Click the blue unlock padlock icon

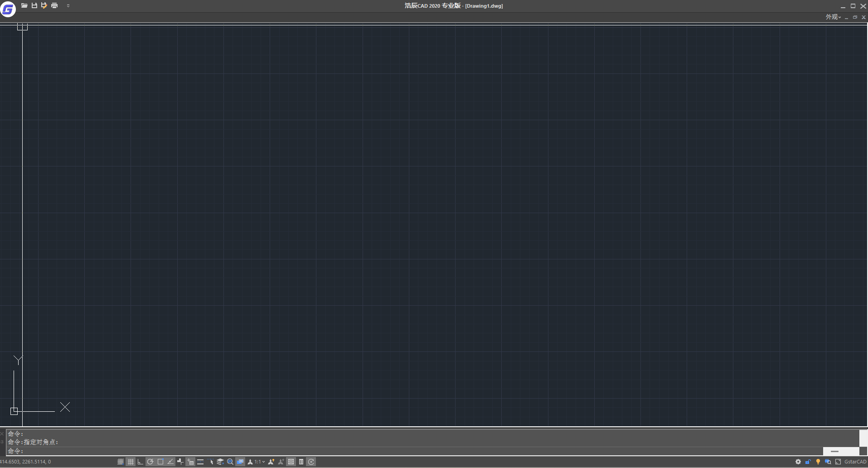808,462
